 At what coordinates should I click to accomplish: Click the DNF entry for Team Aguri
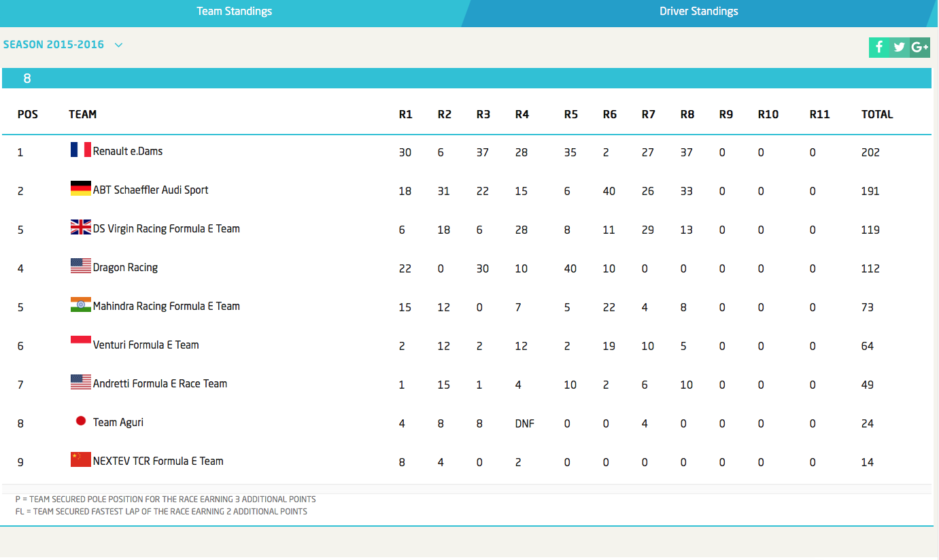coord(525,423)
